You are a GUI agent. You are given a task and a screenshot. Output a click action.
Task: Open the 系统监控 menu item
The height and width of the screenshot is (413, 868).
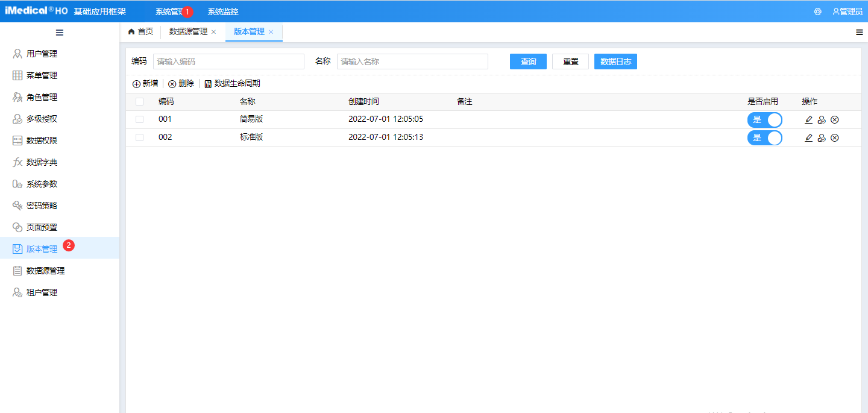(222, 11)
